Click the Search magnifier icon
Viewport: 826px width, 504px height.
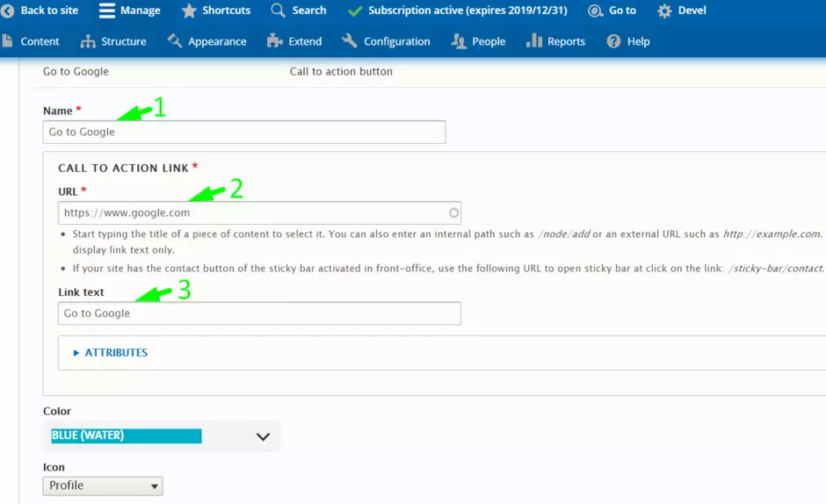(279, 11)
